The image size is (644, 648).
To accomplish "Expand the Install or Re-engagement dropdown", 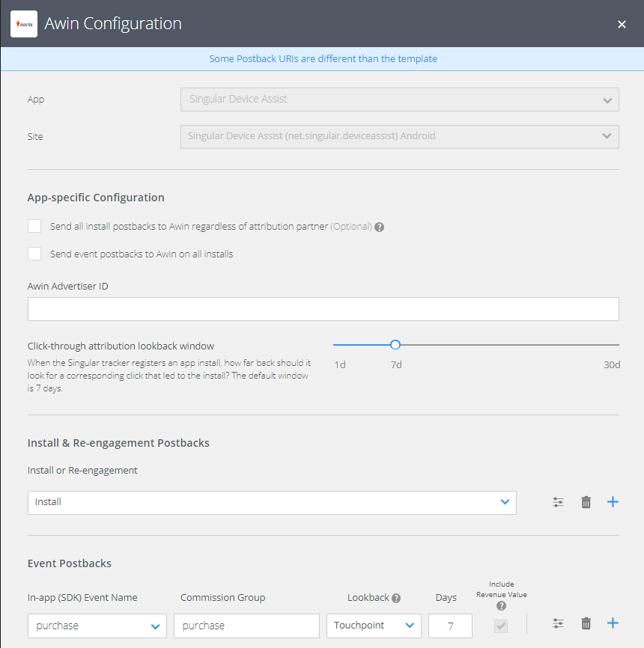I will click(x=272, y=503).
